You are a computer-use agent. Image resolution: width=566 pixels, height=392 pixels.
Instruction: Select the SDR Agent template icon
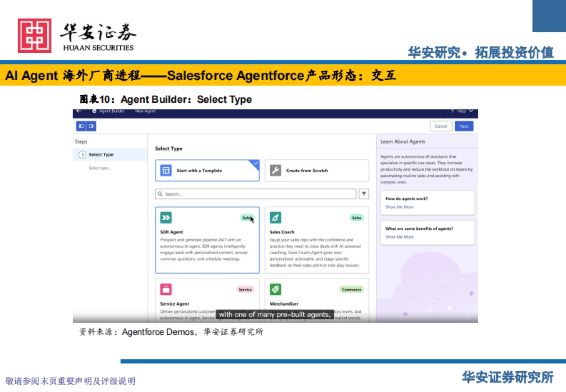click(x=166, y=217)
